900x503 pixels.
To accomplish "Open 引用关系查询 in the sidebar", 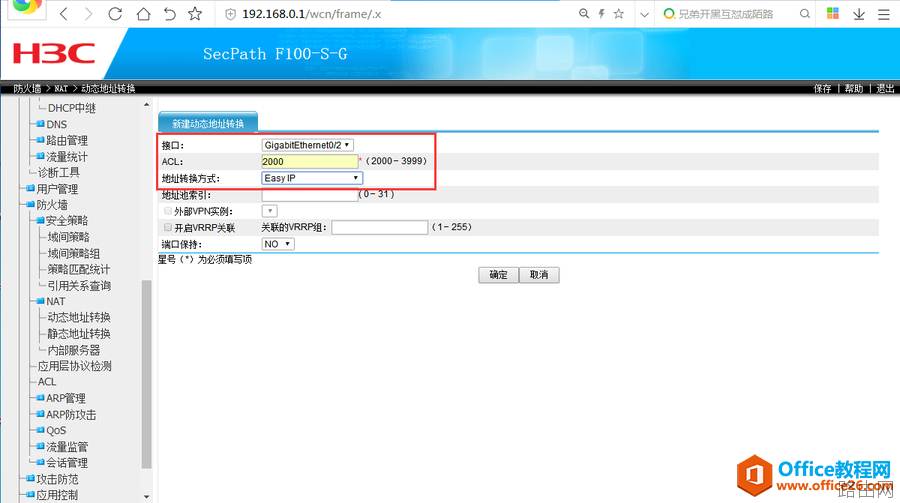I will pyautogui.click(x=79, y=285).
